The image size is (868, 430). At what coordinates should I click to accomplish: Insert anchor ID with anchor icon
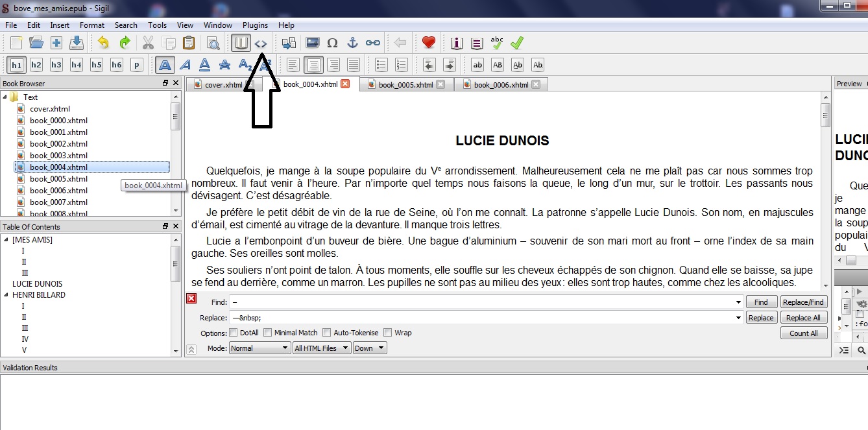coord(352,43)
